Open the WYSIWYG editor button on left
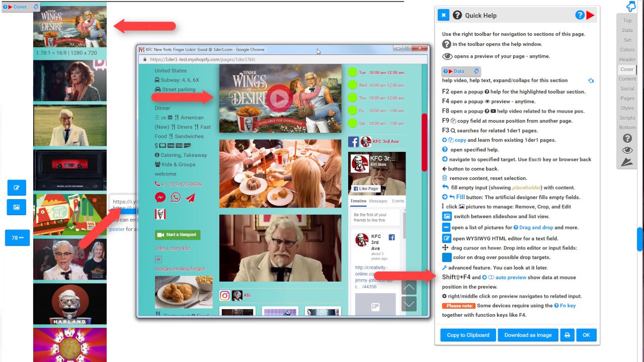 tap(17, 188)
